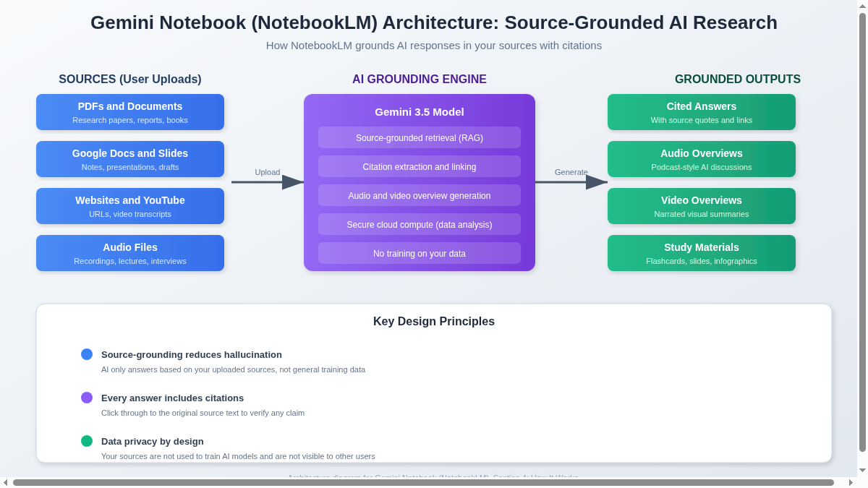Screen dimensions: 868x488
Task: Click the vertical scrollbar thumb
Action: coord(862,232)
